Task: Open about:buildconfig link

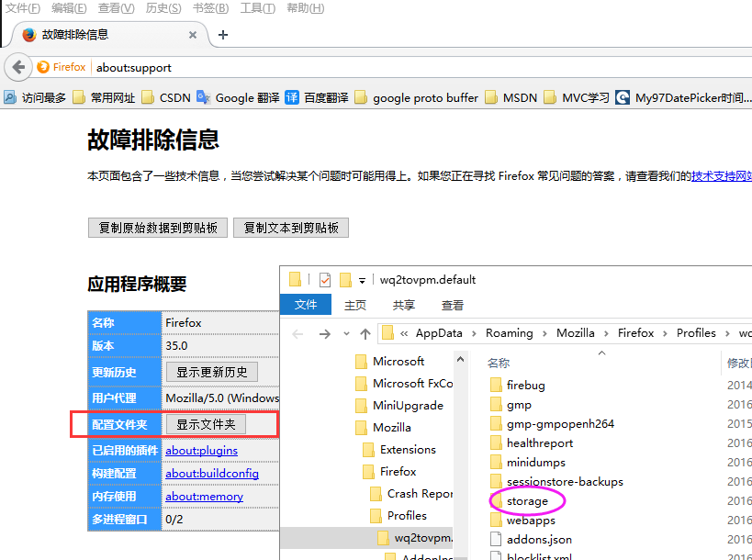Action: tap(212, 474)
